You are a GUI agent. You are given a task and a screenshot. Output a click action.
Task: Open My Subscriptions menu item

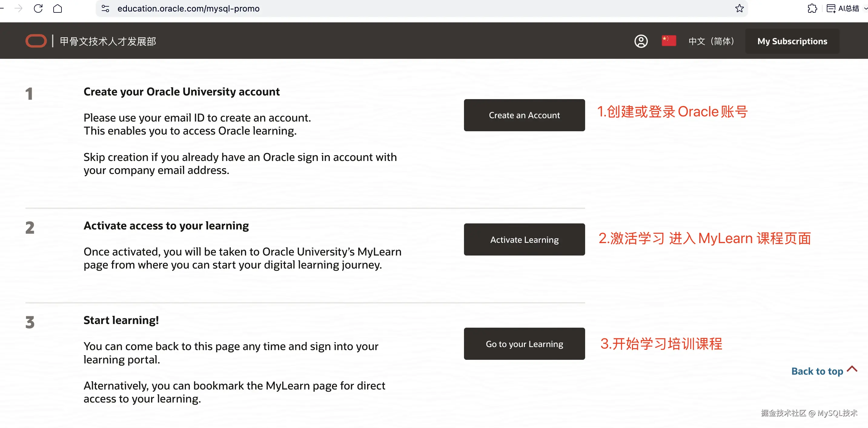point(792,41)
